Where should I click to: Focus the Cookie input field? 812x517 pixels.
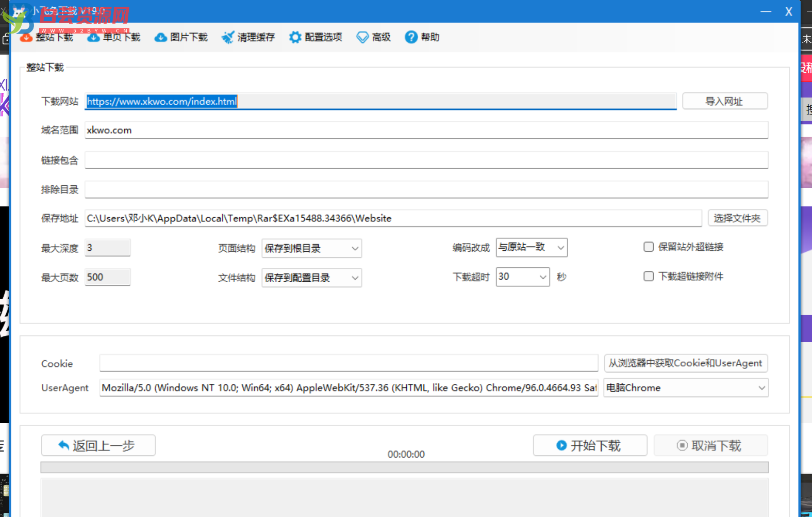pyautogui.click(x=349, y=363)
